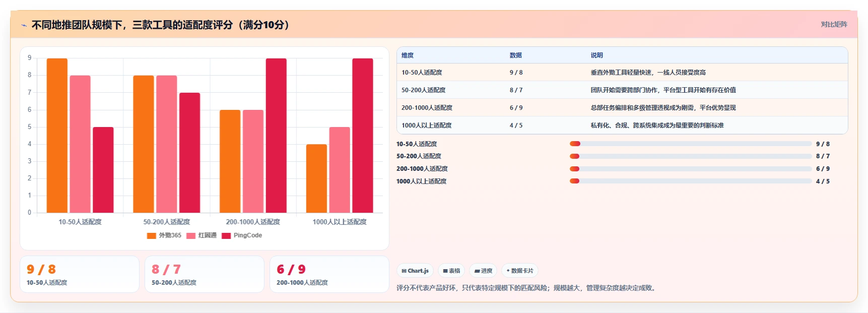Click description 私有化、合规、跨系统集成成为最重要的判断标准
Screen dimensions: 868x313
click(657, 126)
